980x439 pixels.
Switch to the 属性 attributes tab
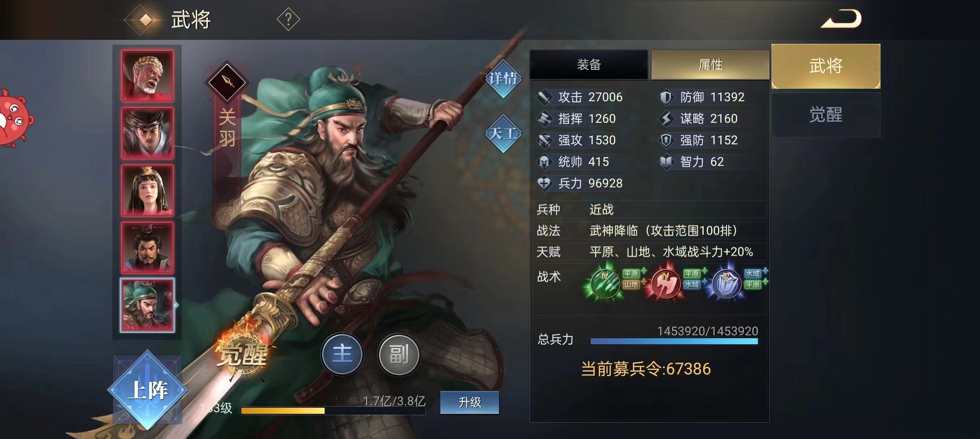point(711,64)
